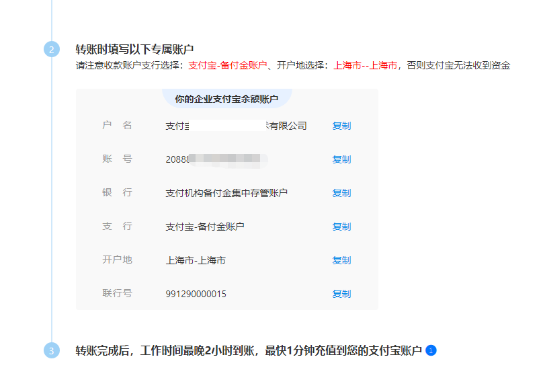This screenshot has width=545, height=392.
Task: Click the 户名 row label
Action: click(117, 125)
